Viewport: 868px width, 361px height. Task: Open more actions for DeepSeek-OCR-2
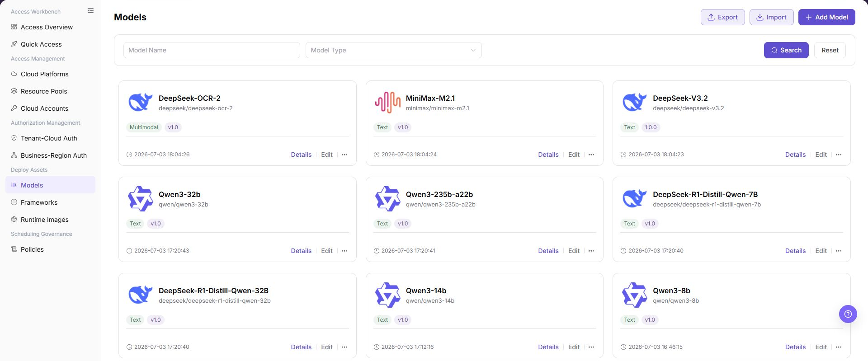(x=344, y=155)
